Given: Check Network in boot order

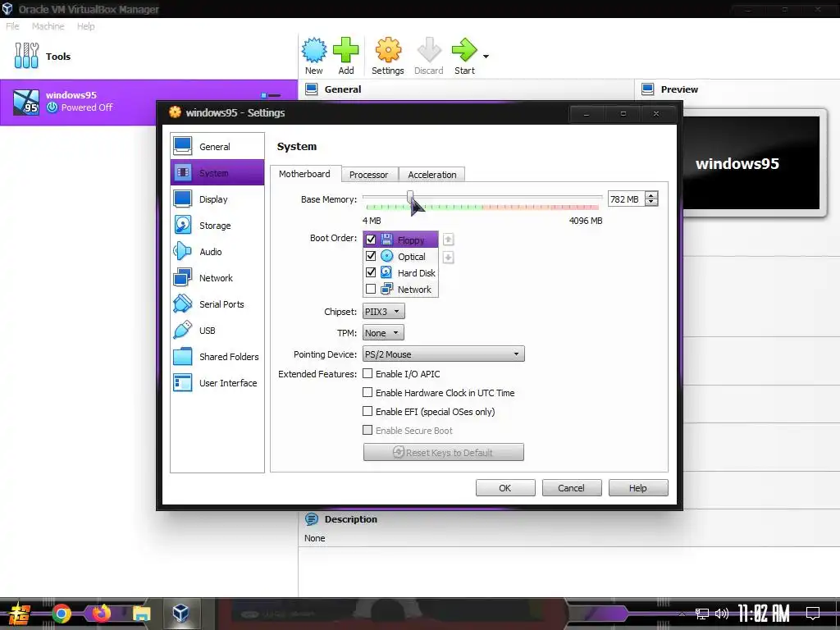Looking at the screenshot, I should [x=371, y=290].
